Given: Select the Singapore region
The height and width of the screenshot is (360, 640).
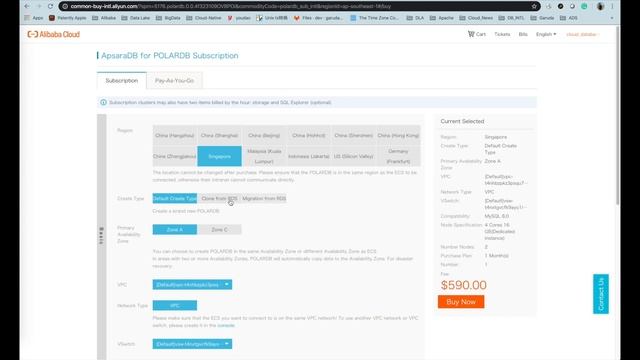Looking at the screenshot, I should tap(219, 156).
